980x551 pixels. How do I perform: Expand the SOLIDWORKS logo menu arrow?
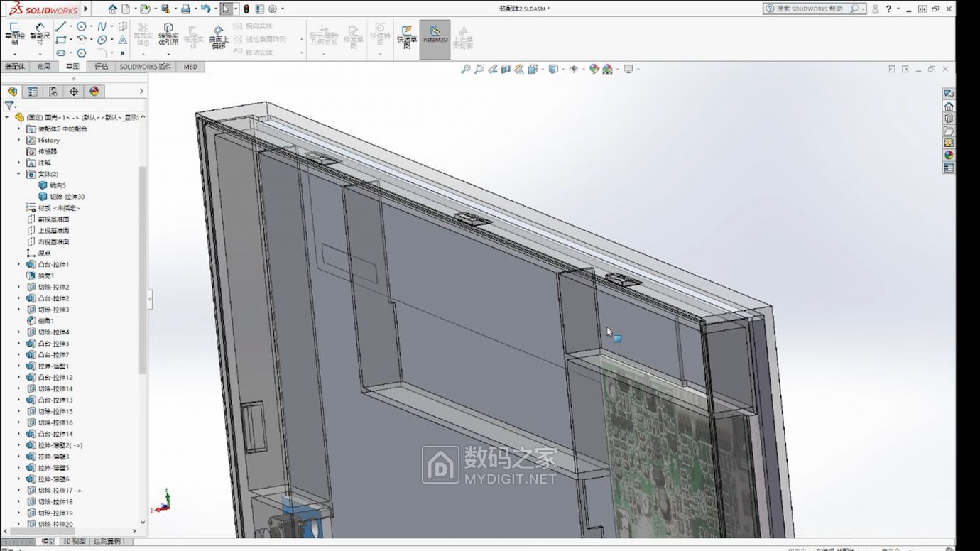(x=86, y=9)
